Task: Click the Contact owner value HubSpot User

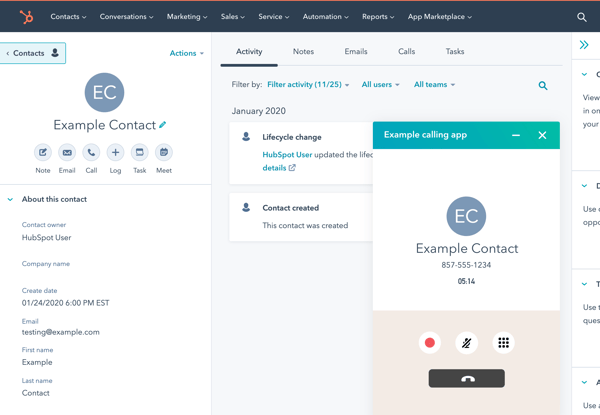Action: coord(47,238)
